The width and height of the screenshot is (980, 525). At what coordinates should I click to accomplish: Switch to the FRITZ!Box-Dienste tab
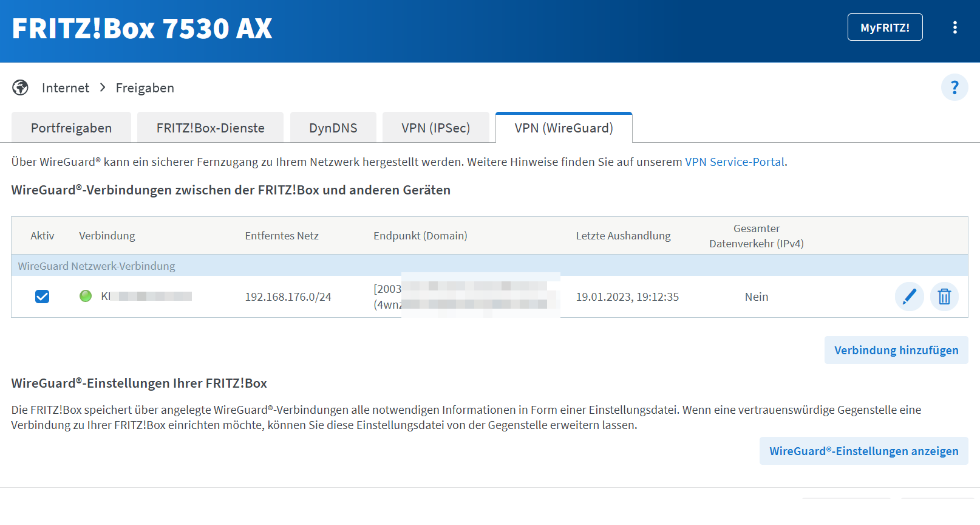210,128
